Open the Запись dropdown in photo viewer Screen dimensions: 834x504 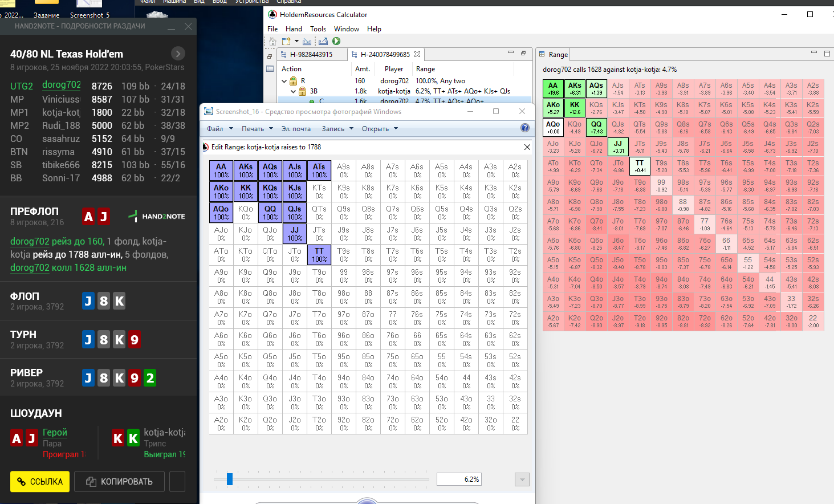[x=337, y=129]
